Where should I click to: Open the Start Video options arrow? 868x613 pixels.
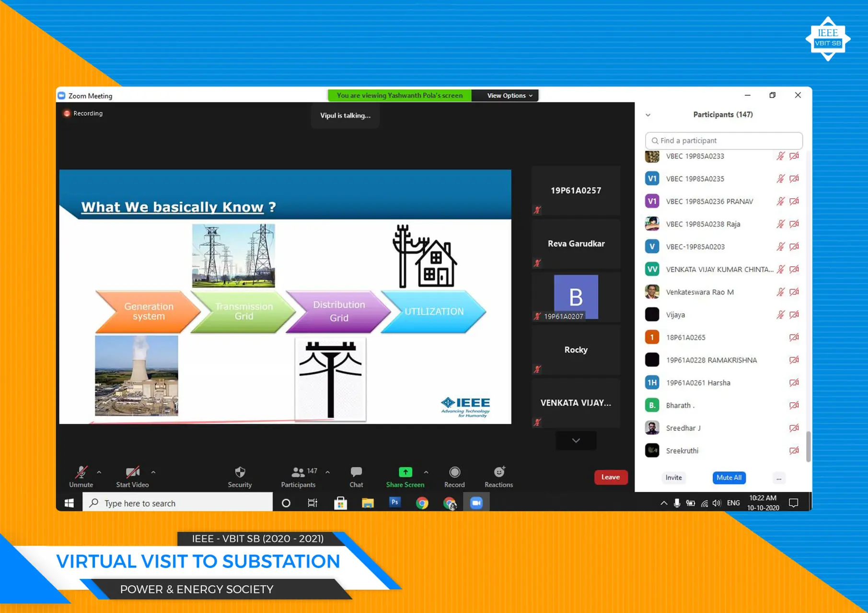pos(153,471)
